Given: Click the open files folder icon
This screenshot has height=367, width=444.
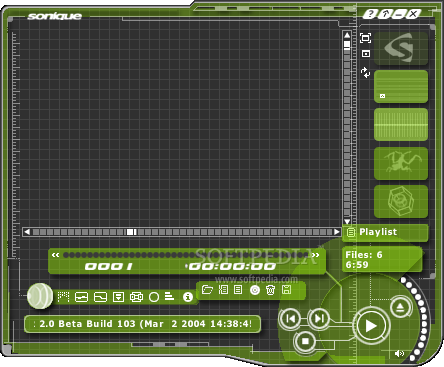Looking at the screenshot, I should [x=207, y=289].
